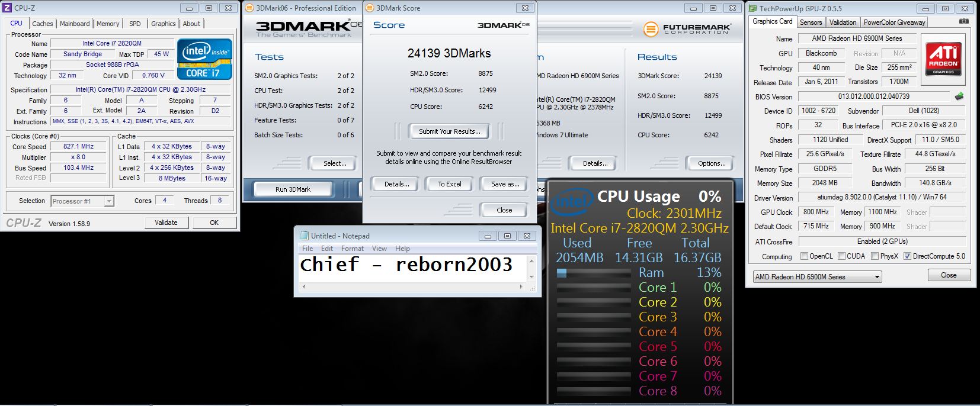Open the Format menu in Notepad
Image resolution: width=980 pixels, height=406 pixels.
coord(353,249)
